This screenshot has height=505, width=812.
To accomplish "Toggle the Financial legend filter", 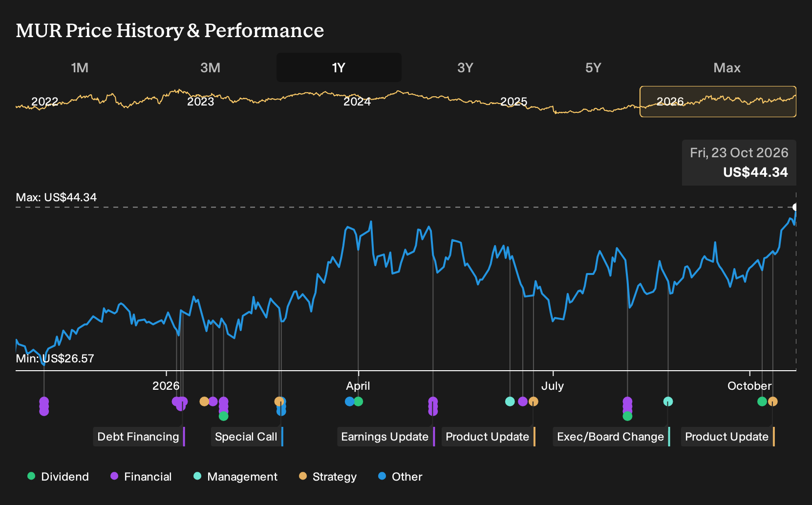I will coord(141,477).
